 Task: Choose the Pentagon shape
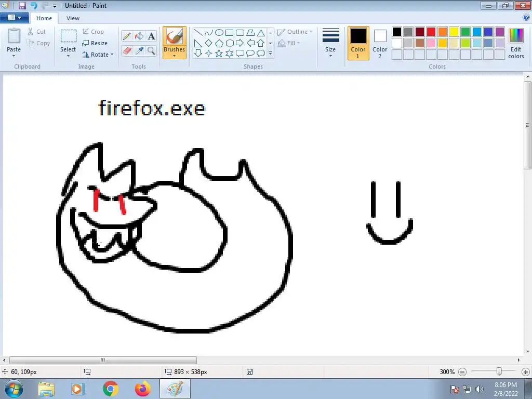tap(219, 43)
